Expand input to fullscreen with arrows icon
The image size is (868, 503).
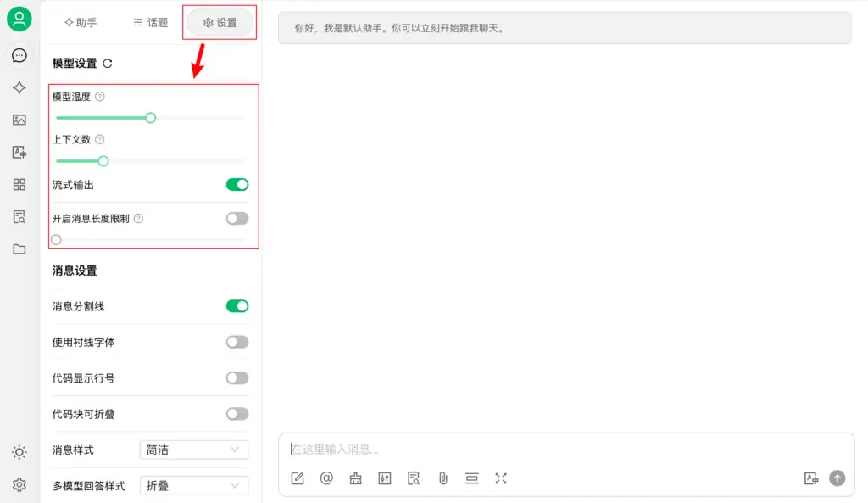tap(500, 478)
